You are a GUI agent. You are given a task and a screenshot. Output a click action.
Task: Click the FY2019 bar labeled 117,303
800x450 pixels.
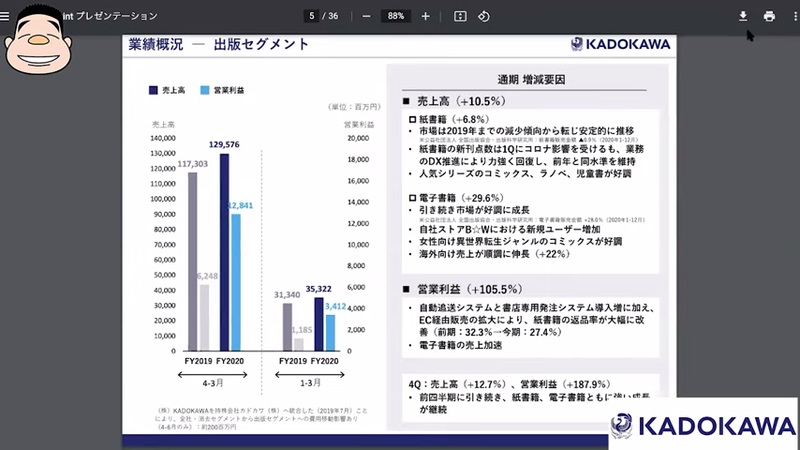193,258
